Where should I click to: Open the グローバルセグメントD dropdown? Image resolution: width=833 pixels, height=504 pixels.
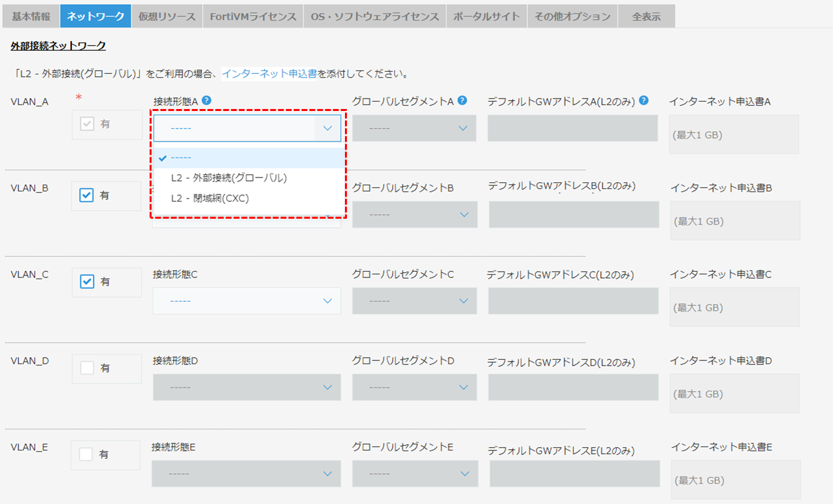[414, 387]
